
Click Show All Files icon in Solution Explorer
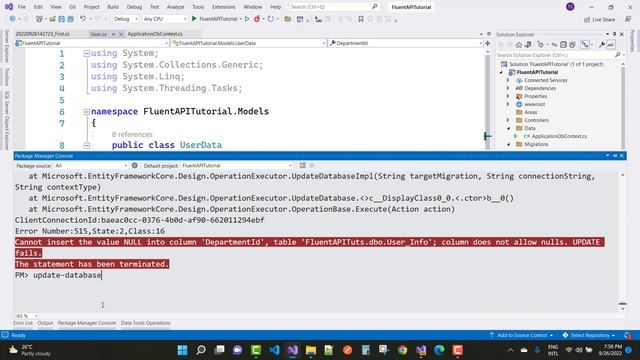[572, 44]
